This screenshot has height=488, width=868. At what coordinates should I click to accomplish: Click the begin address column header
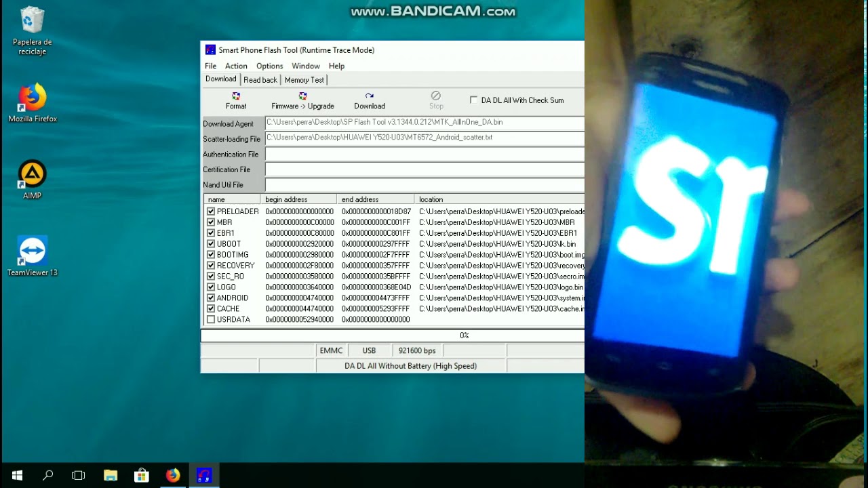[x=298, y=199]
